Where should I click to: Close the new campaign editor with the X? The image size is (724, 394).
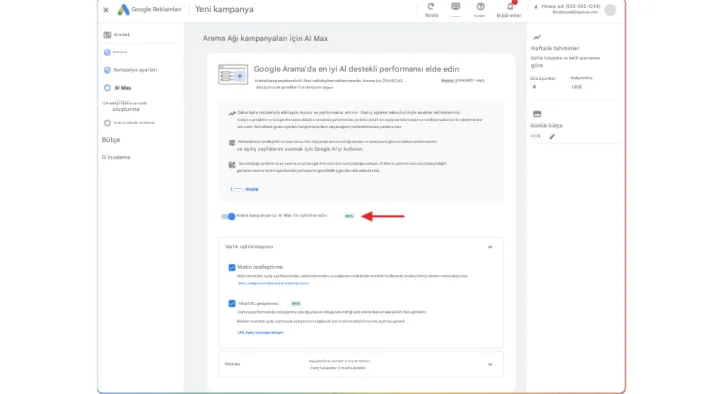click(106, 10)
